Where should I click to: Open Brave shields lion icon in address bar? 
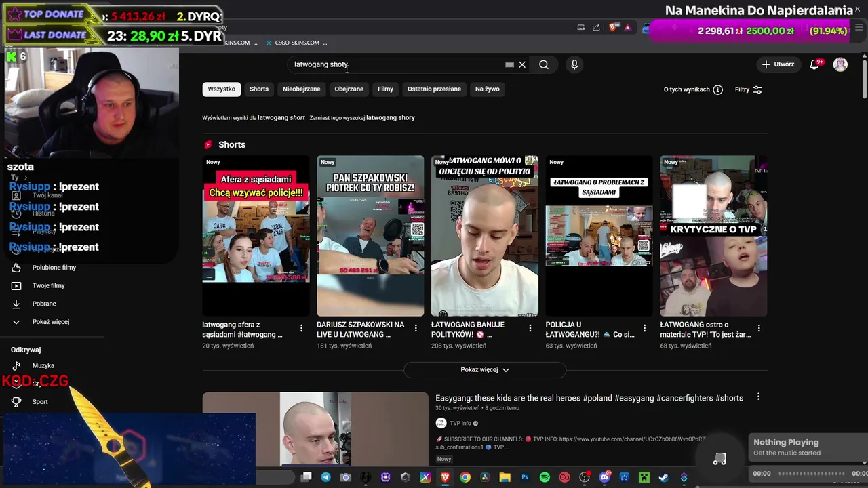coord(613,27)
